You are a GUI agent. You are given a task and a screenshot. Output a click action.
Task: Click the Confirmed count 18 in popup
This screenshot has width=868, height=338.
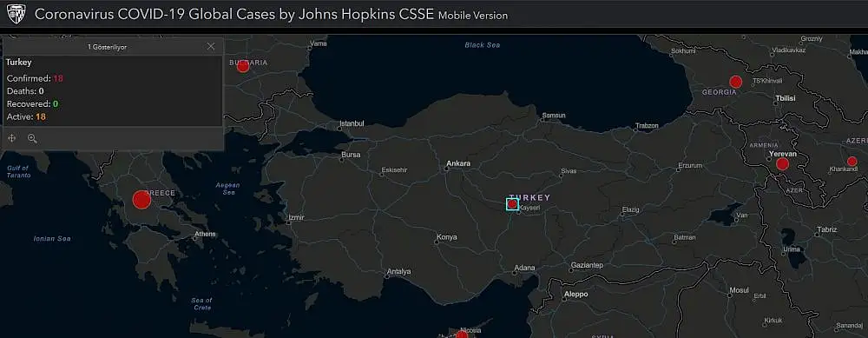tap(58, 78)
